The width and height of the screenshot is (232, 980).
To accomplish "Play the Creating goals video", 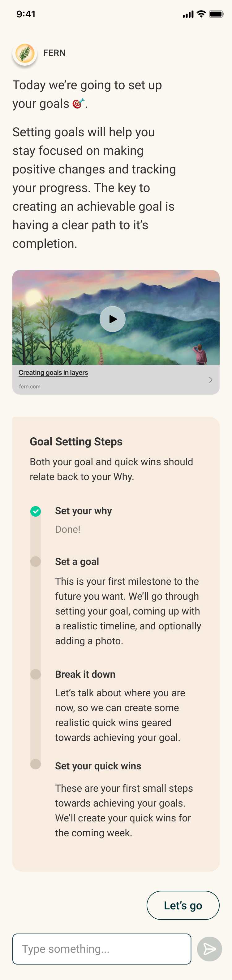I will tap(112, 319).
